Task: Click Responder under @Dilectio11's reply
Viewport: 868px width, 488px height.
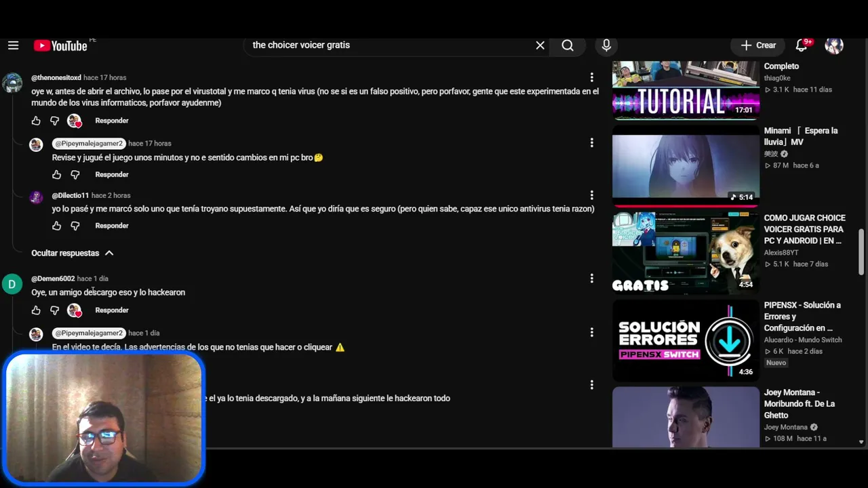Action: [112, 226]
